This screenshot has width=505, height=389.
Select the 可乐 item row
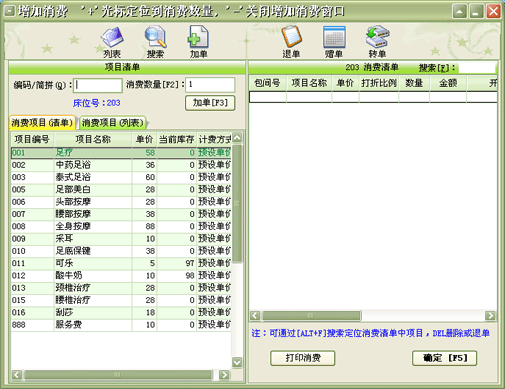[x=121, y=263]
